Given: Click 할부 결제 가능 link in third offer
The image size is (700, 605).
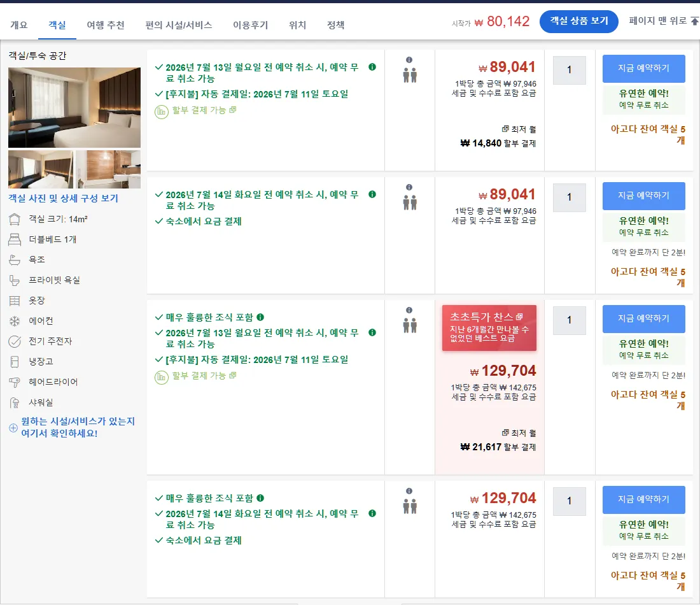Looking at the screenshot, I should [199, 376].
